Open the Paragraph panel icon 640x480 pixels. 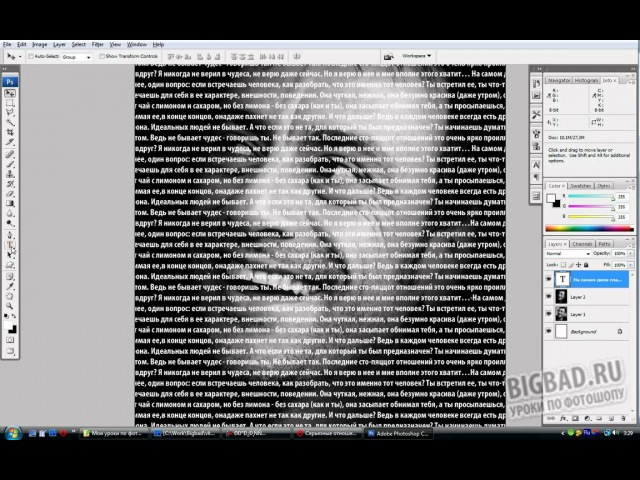[536, 177]
